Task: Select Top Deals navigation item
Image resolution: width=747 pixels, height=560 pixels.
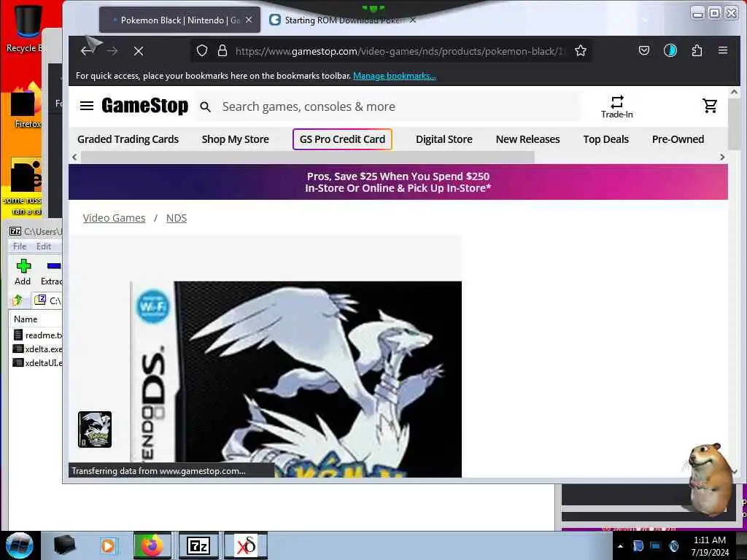Action: [606, 139]
